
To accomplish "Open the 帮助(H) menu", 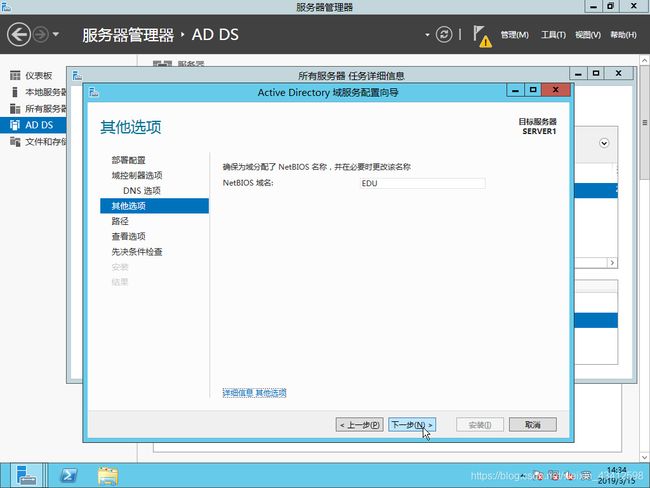I will [x=623, y=35].
